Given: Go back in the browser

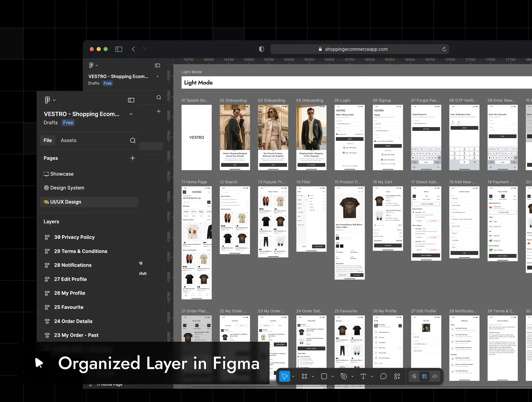Looking at the screenshot, I should (134, 49).
